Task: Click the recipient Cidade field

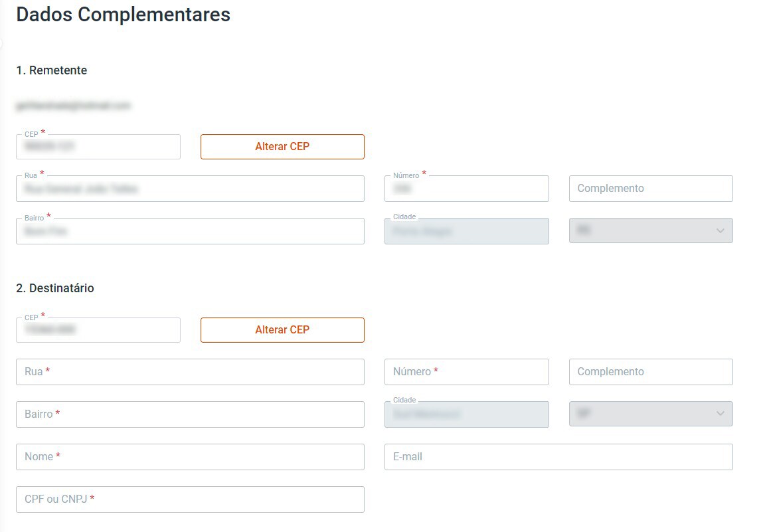Action: (x=466, y=414)
